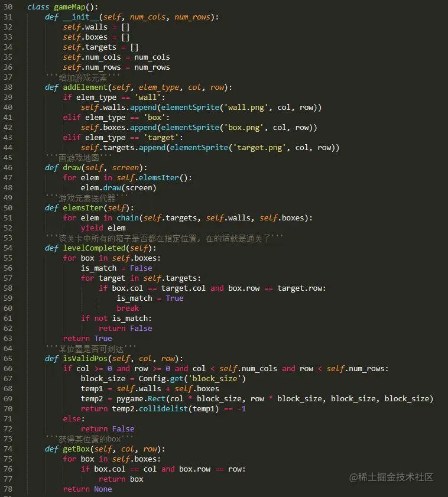The image size is (448, 497).
Task: Click the break keyword on line 60
Action: tap(128, 308)
